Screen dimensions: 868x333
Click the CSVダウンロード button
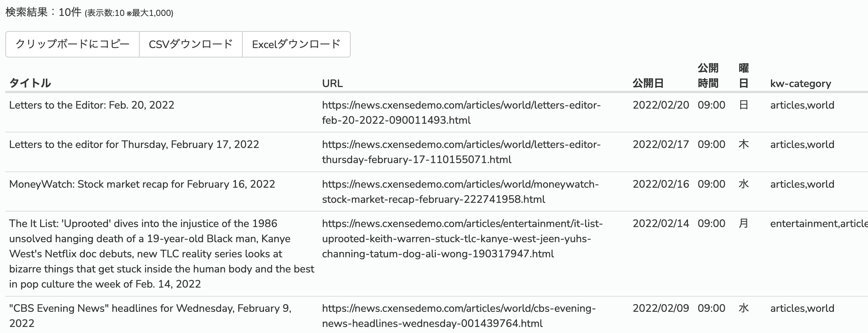pyautogui.click(x=191, y=44)
